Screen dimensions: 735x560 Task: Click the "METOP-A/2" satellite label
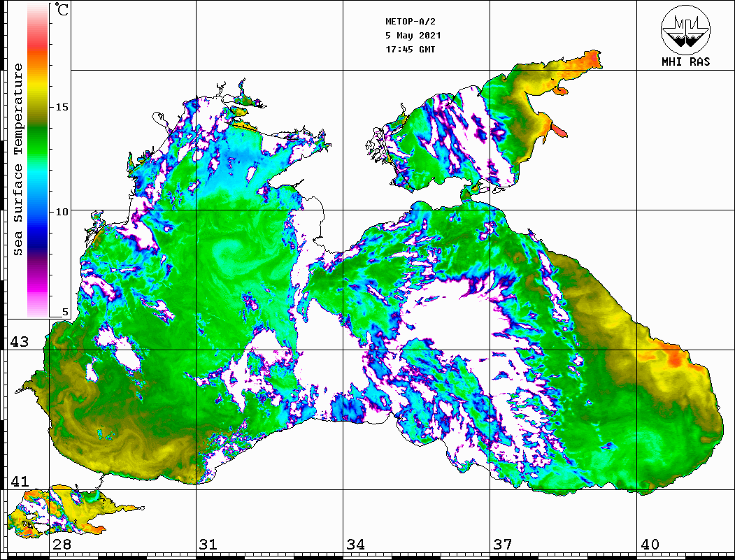click(411, 22)
